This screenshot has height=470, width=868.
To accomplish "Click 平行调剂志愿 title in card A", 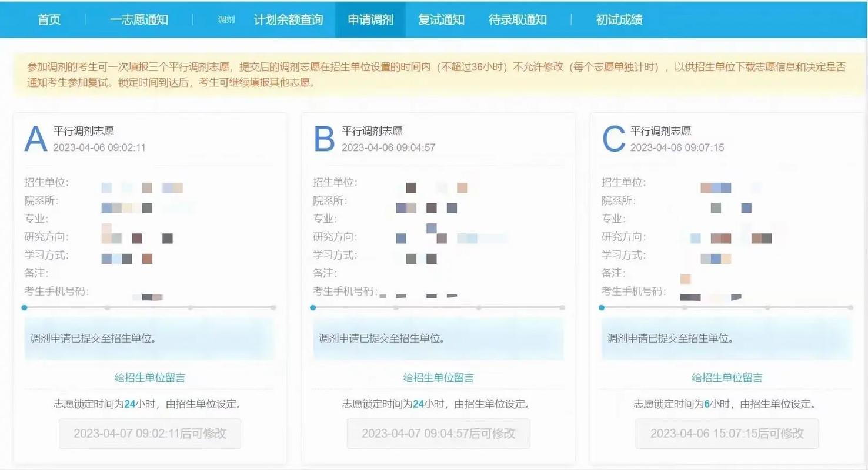I will click(84, 131).
